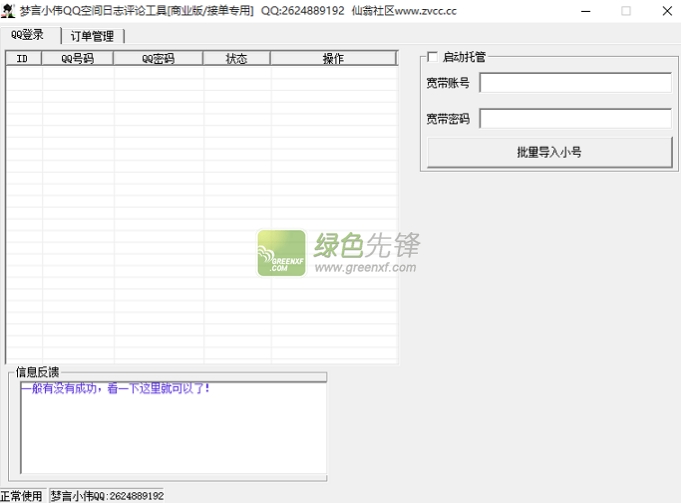Viewport: 681px width, 503px height.
Task: Click inside the 信息反馈 text box
Action: tap(173, 428)
